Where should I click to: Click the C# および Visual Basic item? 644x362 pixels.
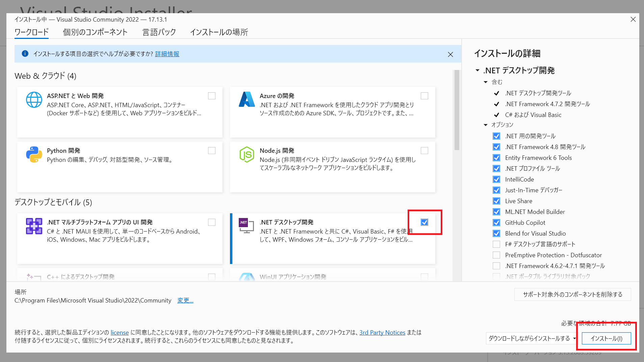coord(533,115)
